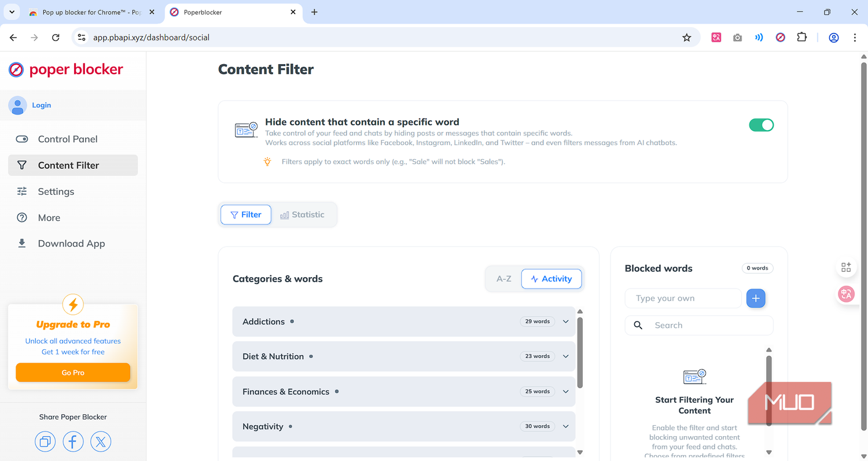This screenshot has width=868, height=461.
Task: Open the Poper Blocker extension toolbar icon
Action: pos(780,38)
